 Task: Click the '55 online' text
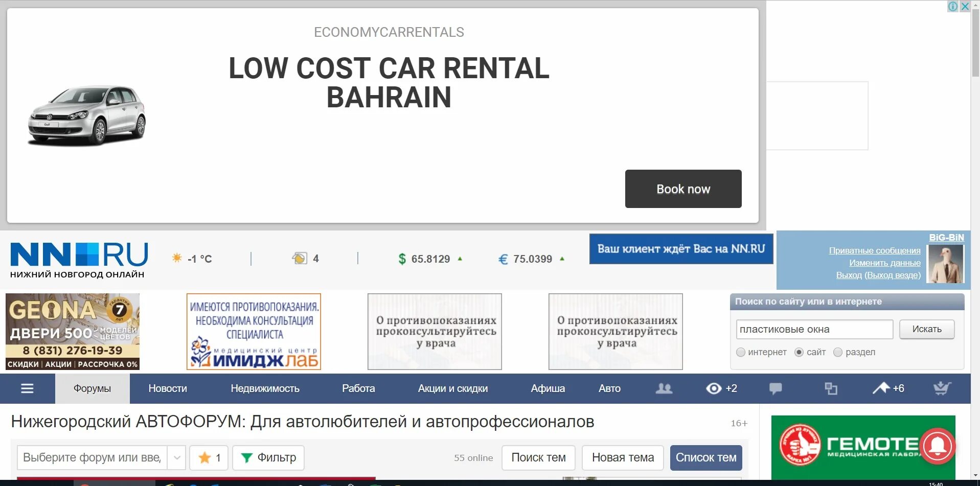[x=473, y=458]
